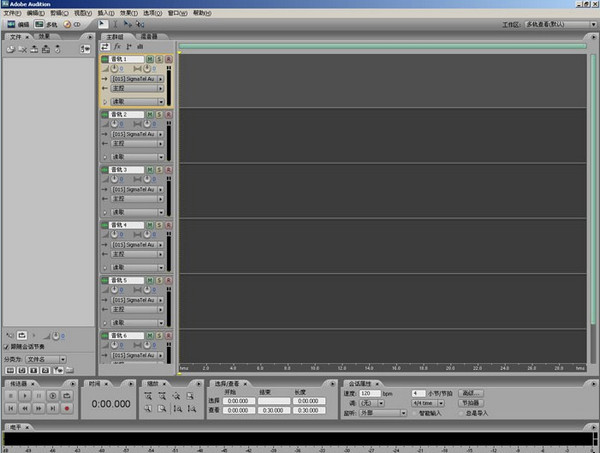600x453 pixels.
Task: Click the import file icon in Files panel
Action: (x=10, y=48)
